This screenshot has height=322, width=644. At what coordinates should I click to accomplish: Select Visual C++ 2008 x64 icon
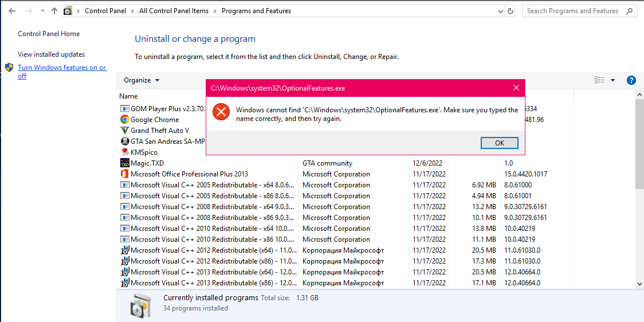[x=124, y=207]
